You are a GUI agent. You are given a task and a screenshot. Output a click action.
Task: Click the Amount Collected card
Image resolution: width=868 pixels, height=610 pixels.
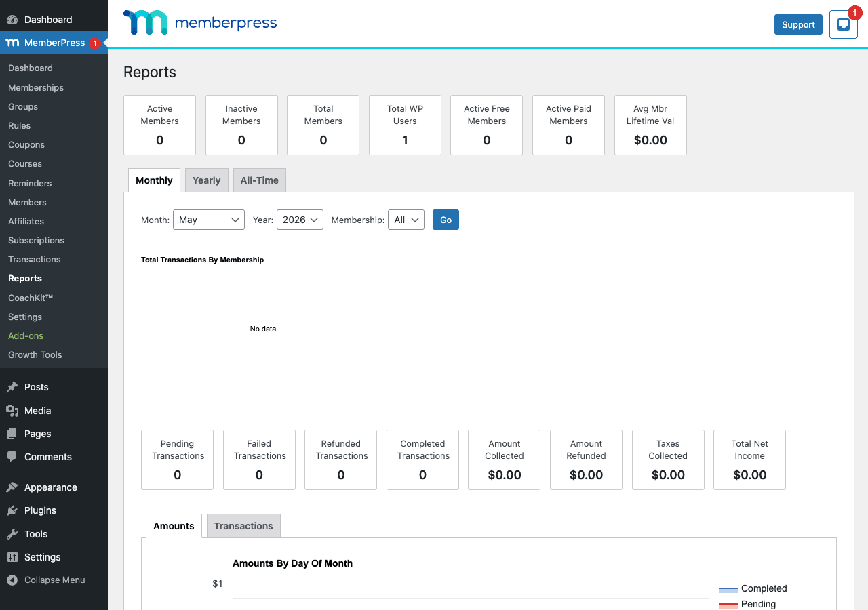[x=504, y=460]
